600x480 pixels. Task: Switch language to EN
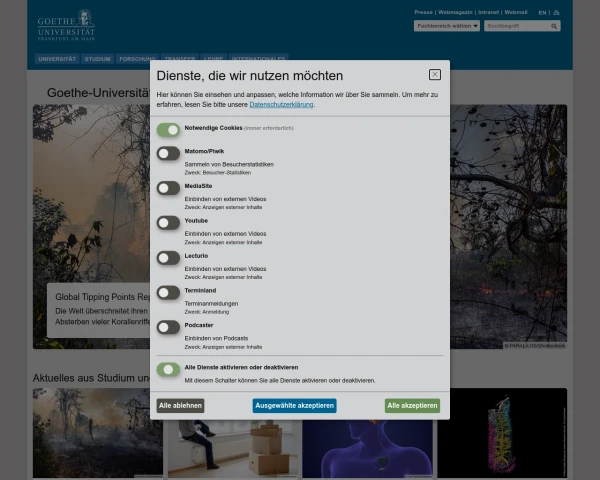click(x=542, y=13)
